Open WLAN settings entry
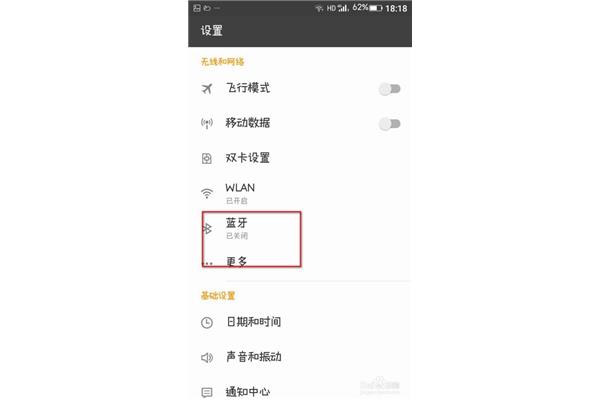Screen dimensions: 600x400 pyautogui.click(x=300, y=193)
